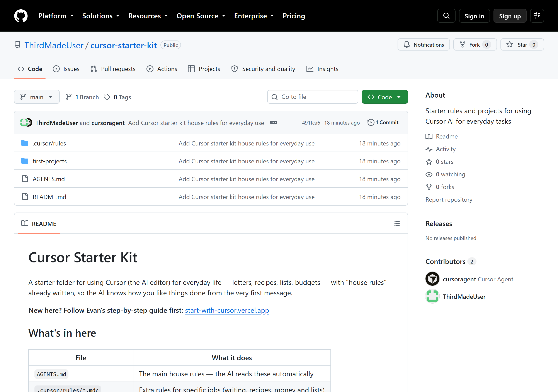View the 1 Commit history
Viewport: 558px width, 392px height.
pos(383,122)
